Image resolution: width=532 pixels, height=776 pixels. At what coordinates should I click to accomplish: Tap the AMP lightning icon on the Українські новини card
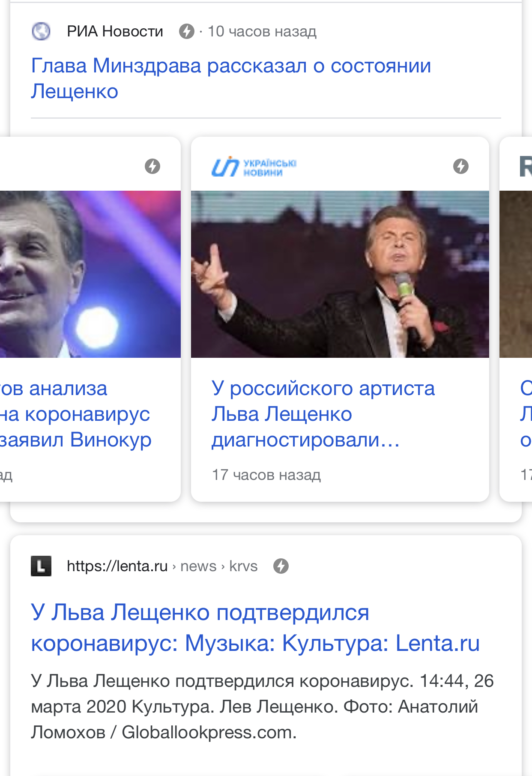point(461,166)
